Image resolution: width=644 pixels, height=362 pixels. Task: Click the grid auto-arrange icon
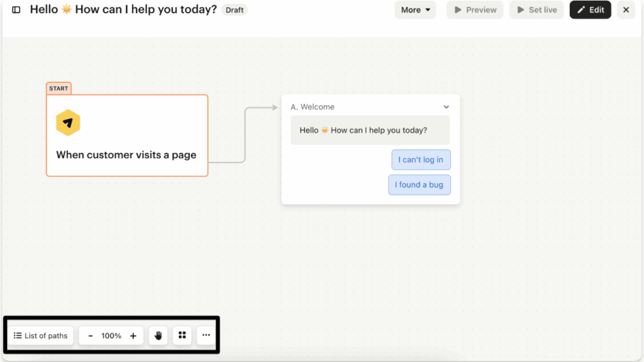182,336
